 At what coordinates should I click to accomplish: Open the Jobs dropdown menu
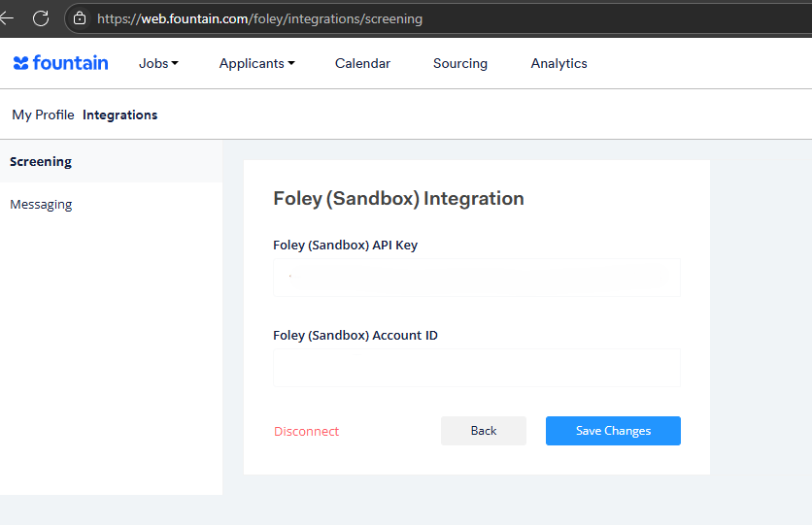click(x=158, y=64)
